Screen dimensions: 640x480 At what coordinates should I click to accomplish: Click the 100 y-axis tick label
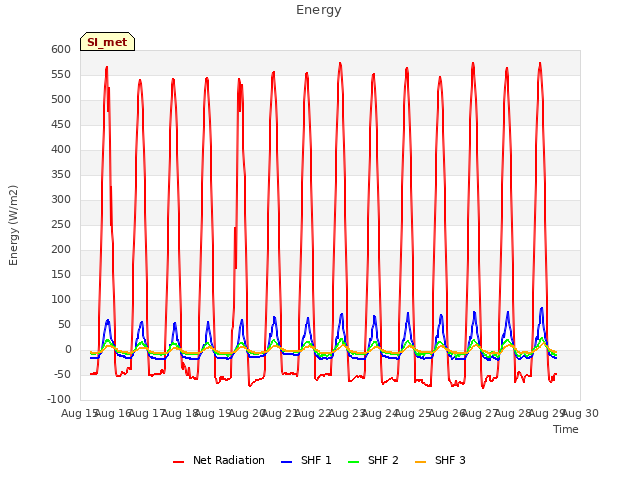coord(61,300)
